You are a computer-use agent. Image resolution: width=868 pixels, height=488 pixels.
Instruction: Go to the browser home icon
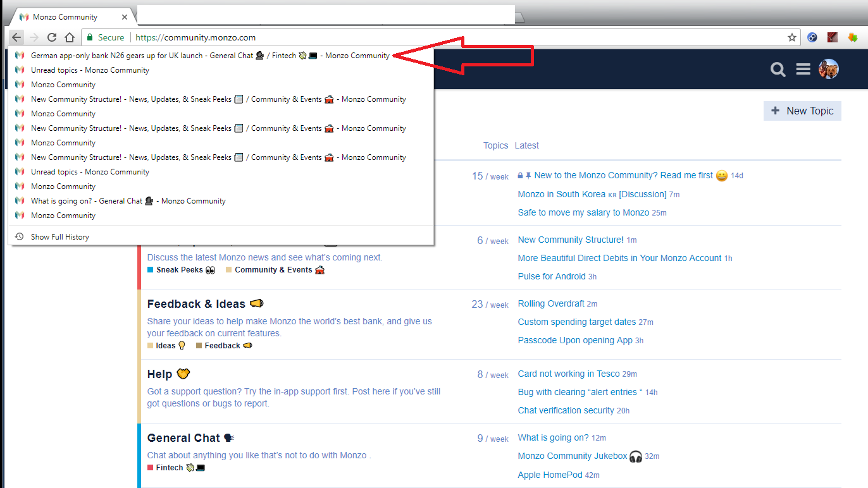70,37
